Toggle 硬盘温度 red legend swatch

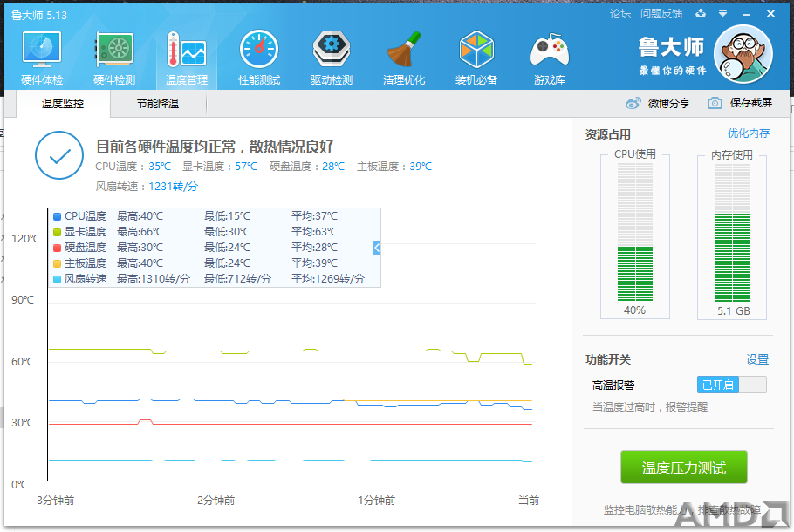point(58,248)
